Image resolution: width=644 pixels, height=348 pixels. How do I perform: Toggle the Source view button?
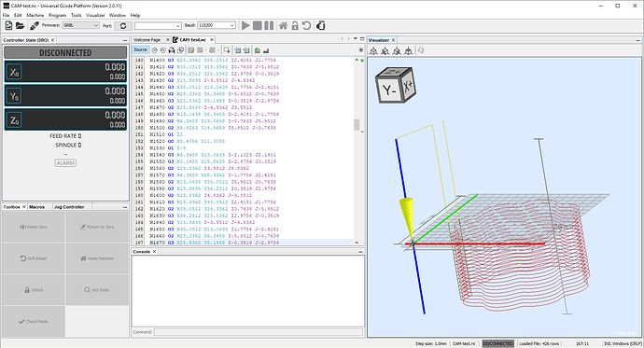[140, 49]
